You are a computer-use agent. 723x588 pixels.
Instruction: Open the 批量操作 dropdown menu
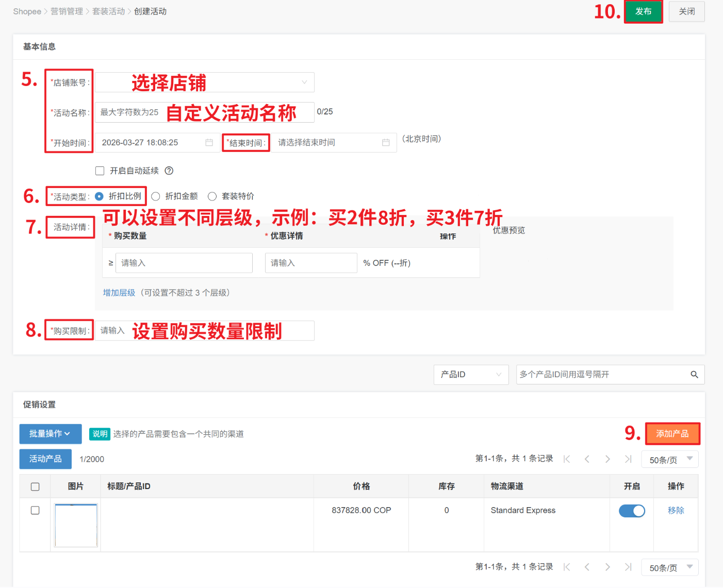(x=50, y=434)
